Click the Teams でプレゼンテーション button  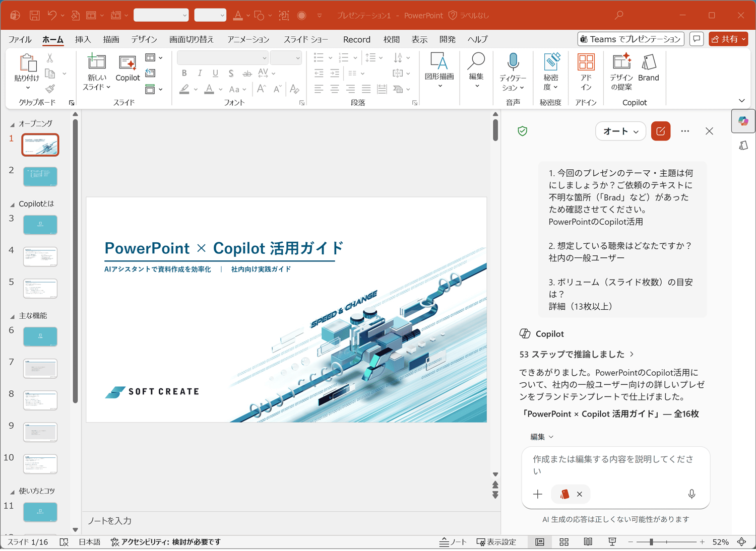pyautogui.click(x=631, y=39)
